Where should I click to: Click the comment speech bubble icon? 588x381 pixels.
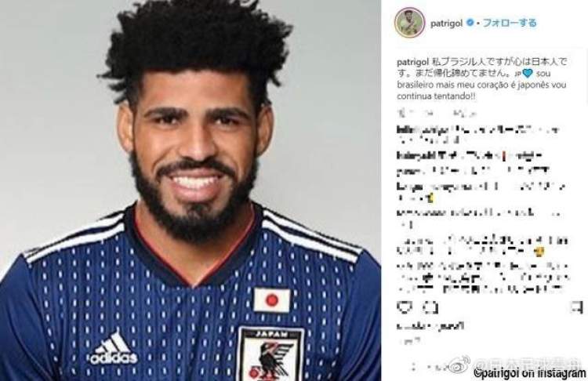click(x=430, y=308)
